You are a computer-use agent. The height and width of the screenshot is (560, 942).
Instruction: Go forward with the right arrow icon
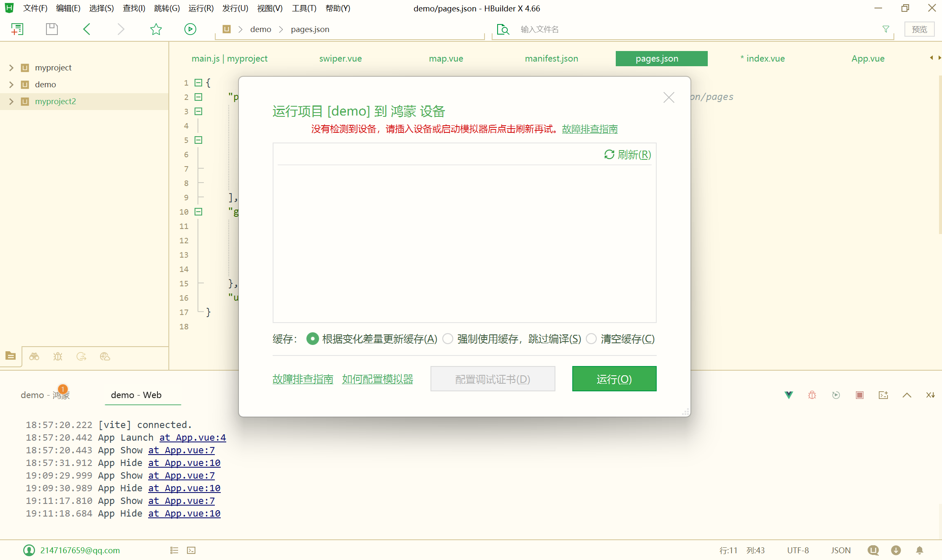[121, 29]
